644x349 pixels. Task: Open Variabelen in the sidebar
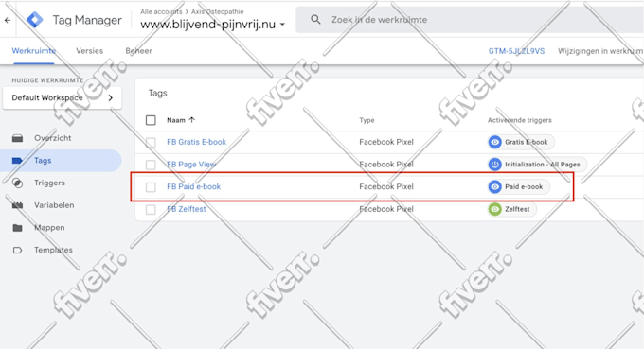[54, 205]
